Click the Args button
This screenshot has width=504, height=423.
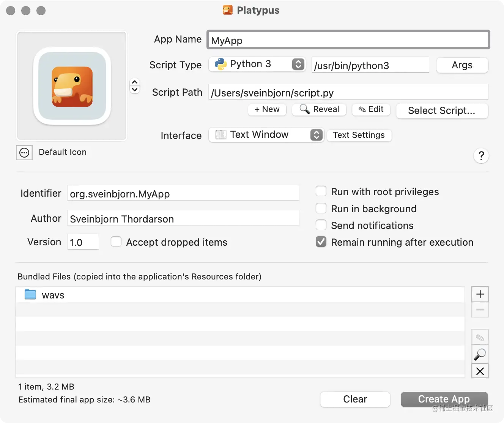coord(462,65)
